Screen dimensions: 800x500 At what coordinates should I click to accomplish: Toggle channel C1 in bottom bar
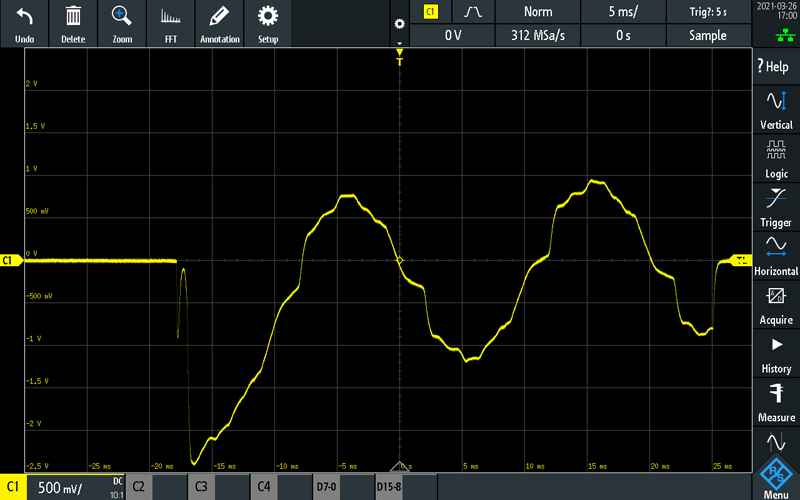coord(13,487)
